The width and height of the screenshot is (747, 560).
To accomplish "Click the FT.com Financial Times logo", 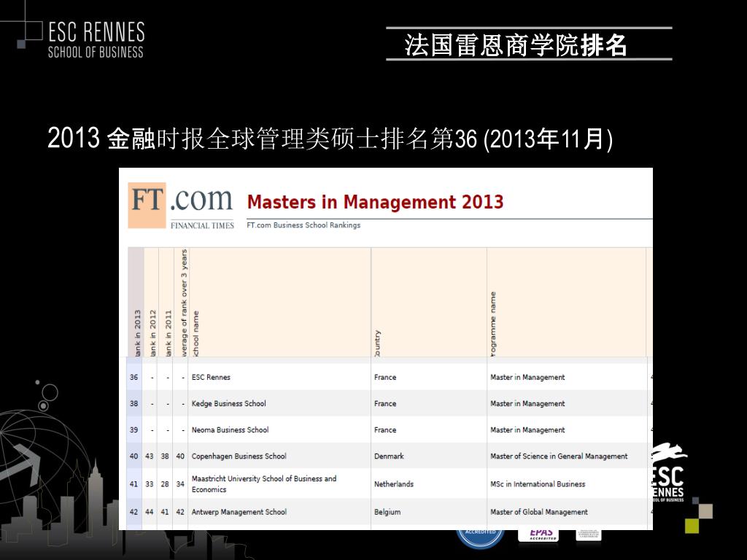I will click(181, 206).
